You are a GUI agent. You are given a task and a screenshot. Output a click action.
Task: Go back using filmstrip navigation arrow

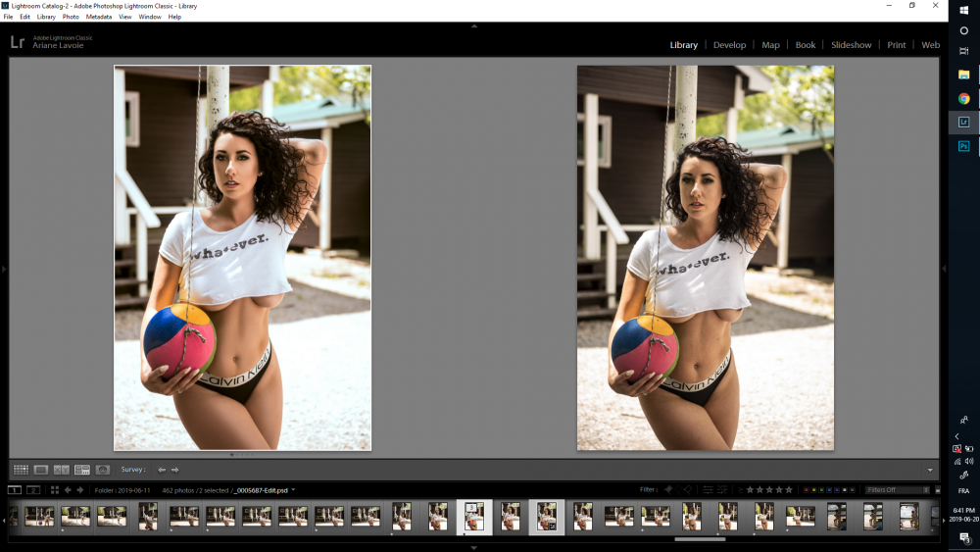(x=68, y=489)
